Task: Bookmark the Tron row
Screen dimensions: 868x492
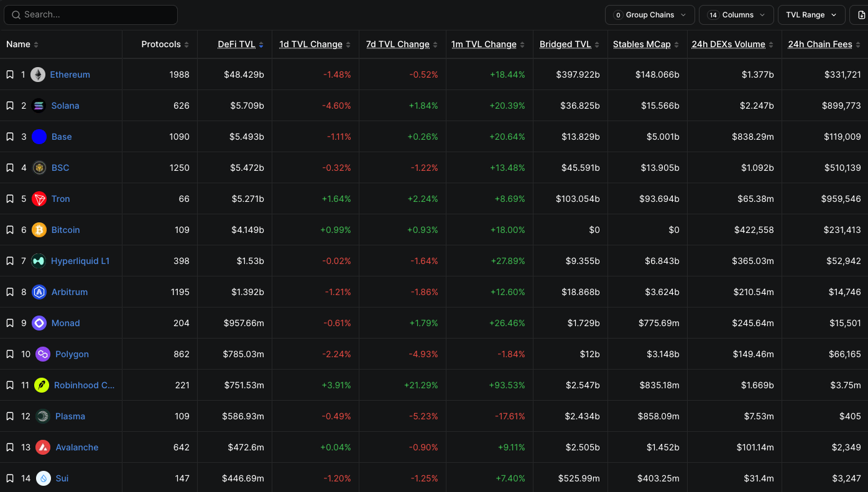Action: coord(10,199)
